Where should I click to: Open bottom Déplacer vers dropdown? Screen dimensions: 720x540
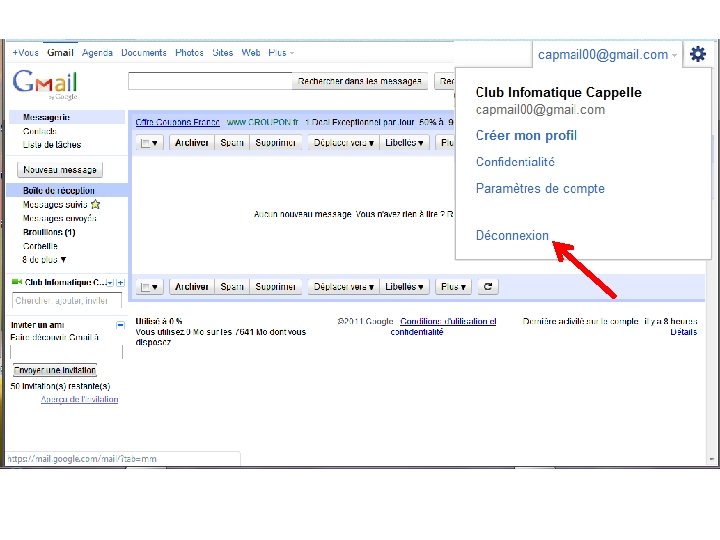343,287
